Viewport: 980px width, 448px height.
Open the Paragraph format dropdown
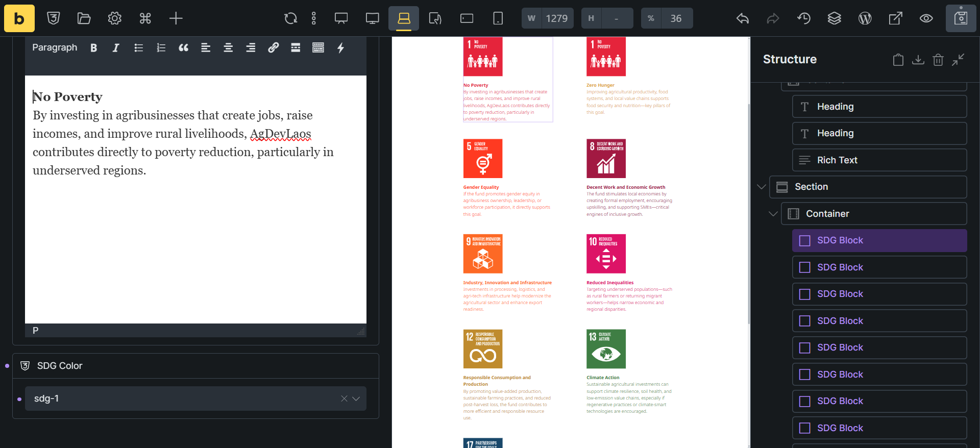(55, 47)
